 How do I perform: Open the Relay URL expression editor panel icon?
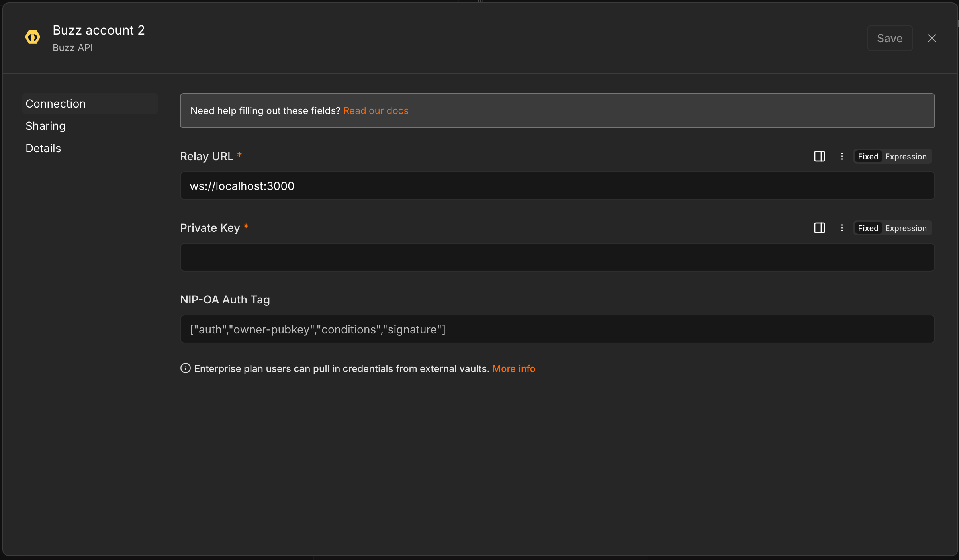820,156
